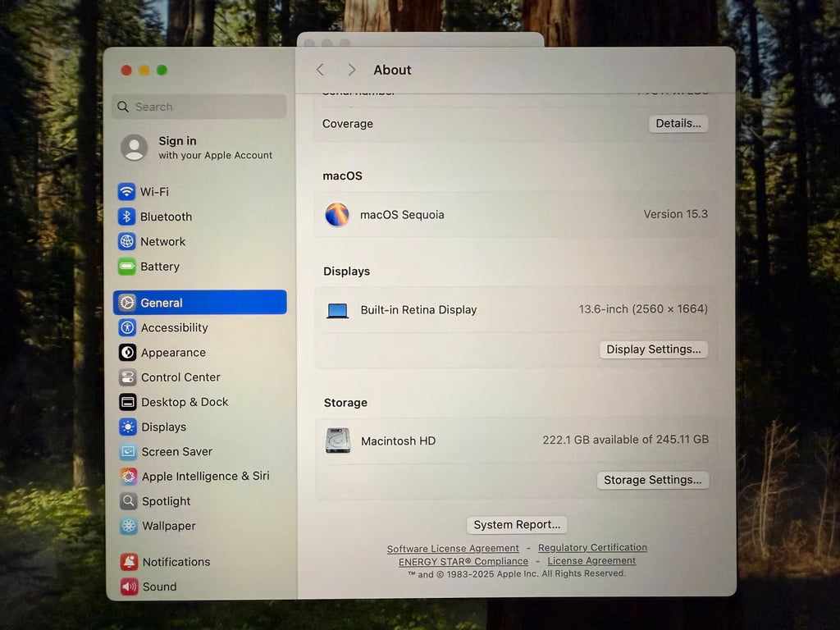Click inside the Search field
This screenshot has width=840, height=630.
pos(199,107)
